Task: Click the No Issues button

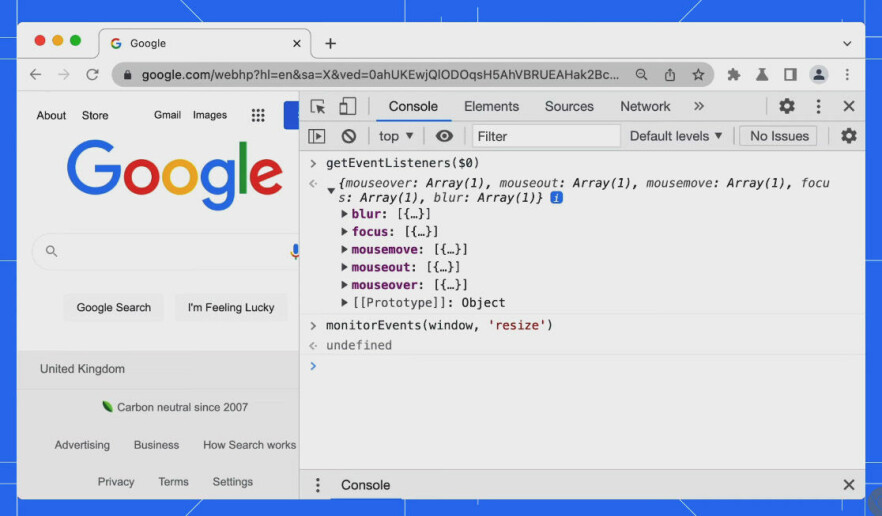Action: pyautogui.click(x=778, y=136)
